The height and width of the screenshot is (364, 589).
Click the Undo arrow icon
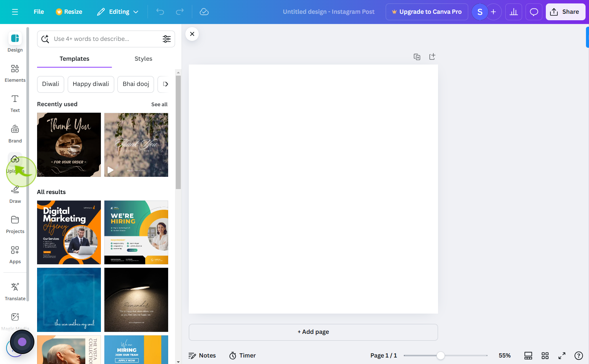[x=160, y=12]
